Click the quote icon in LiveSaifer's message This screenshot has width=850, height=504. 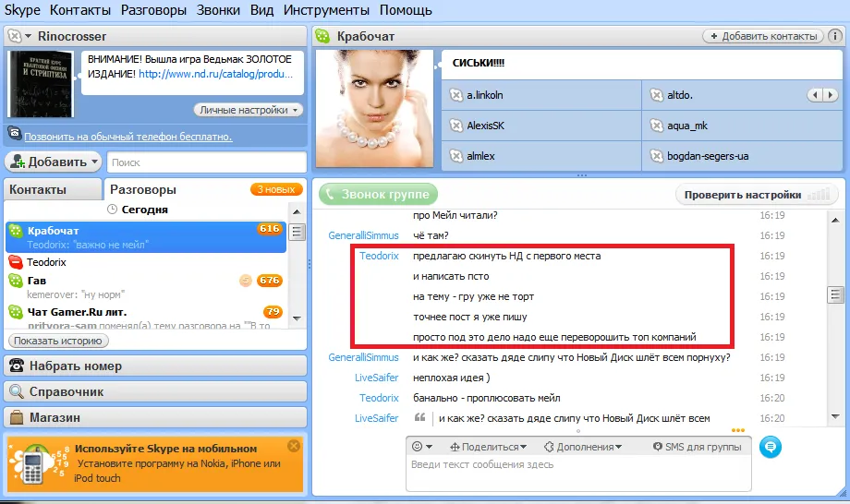[419, 417]
